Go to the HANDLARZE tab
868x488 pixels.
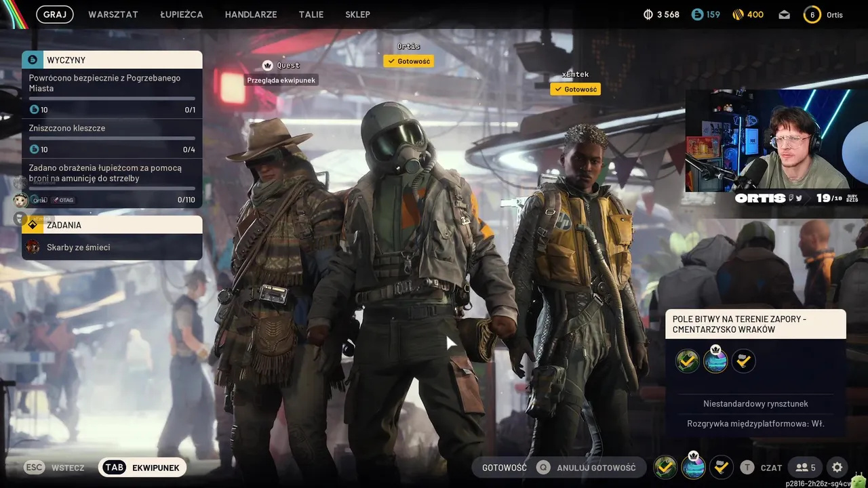[251, 14]
